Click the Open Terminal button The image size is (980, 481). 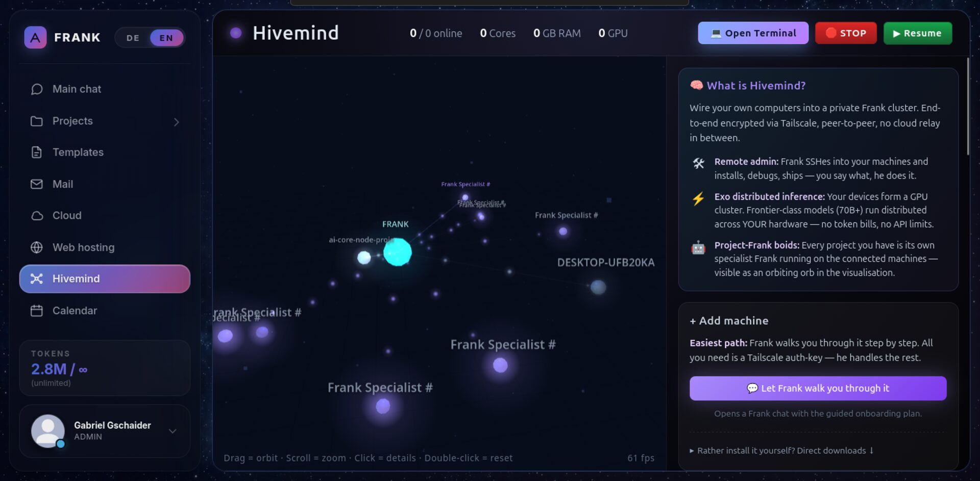coord(753,33)
